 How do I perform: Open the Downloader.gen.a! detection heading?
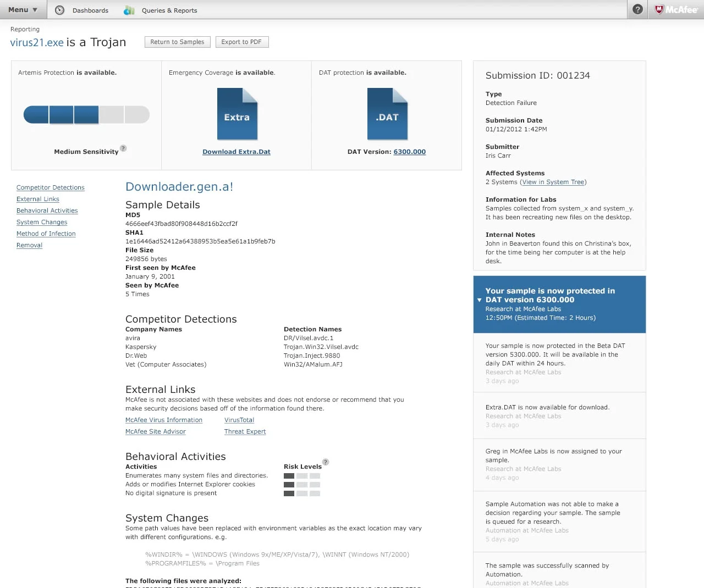tap(179, 187)
